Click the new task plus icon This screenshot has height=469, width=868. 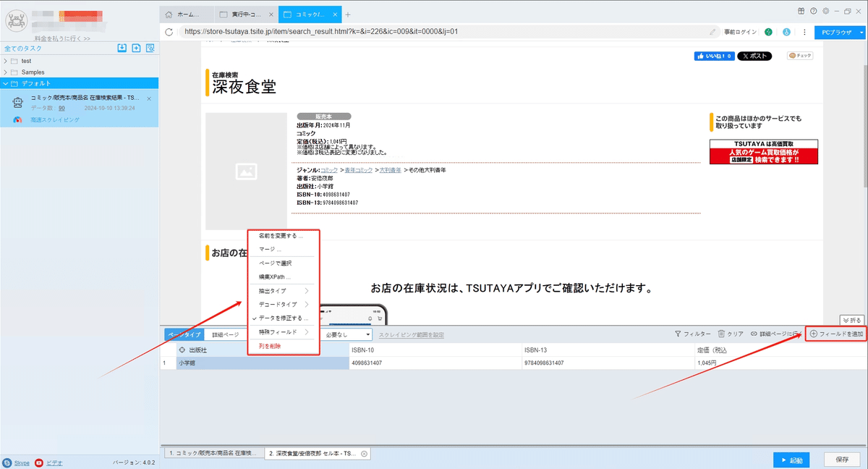point(136,48)
